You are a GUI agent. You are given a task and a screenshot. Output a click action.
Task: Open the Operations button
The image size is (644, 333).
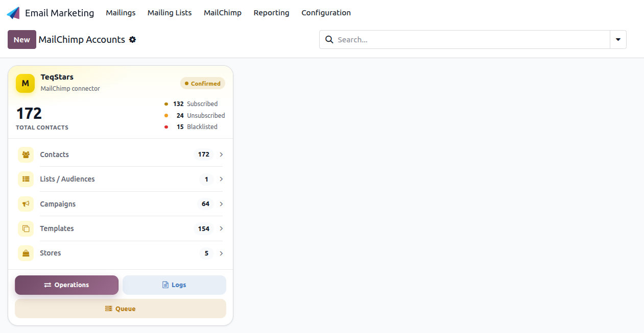tap(66, 285)
